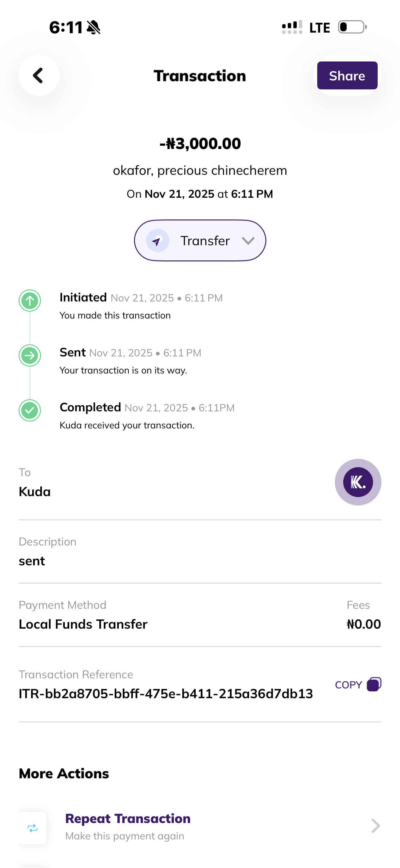Expand category via the down chevron
Viewport: 400px width, 868px height.
pos(248,241)
